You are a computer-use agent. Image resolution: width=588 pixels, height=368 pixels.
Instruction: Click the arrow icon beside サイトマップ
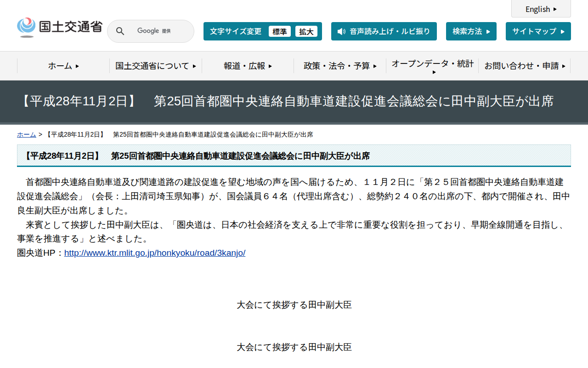point(562,31)
